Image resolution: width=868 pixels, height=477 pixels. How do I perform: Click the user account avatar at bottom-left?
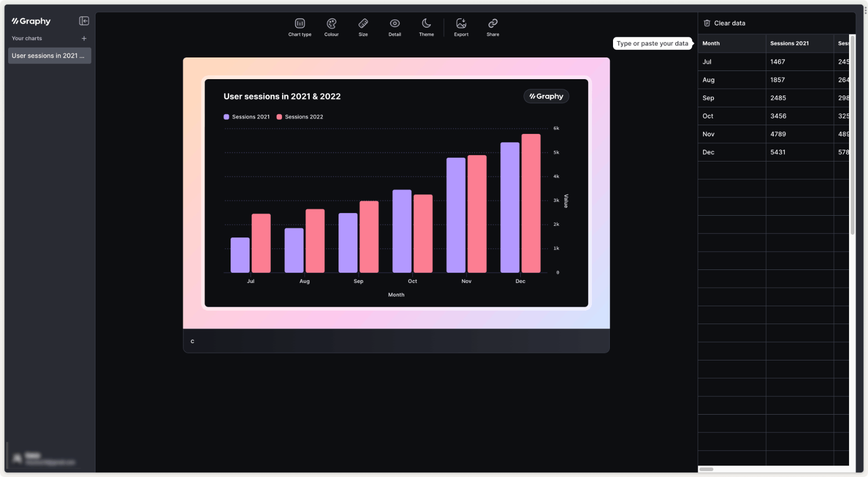[17, 459]
